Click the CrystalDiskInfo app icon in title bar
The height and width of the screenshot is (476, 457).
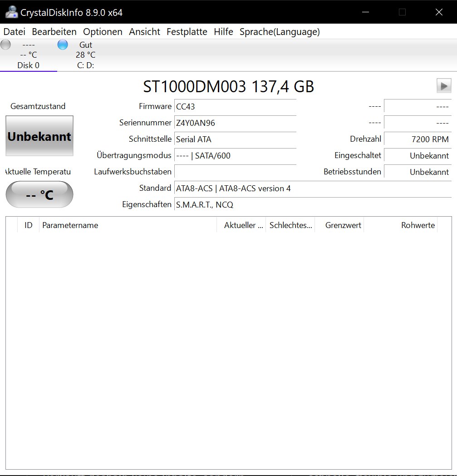[x=11, y=12]
